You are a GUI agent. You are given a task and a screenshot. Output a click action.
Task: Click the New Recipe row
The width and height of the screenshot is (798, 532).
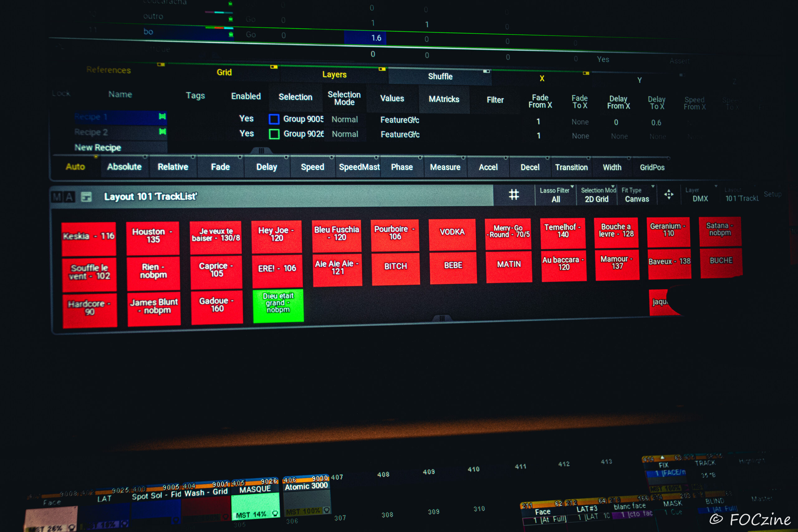click(x=98, y=148)
